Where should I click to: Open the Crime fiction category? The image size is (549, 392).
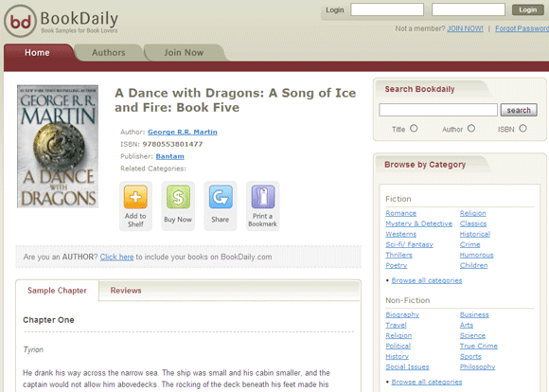pos(469,244)
